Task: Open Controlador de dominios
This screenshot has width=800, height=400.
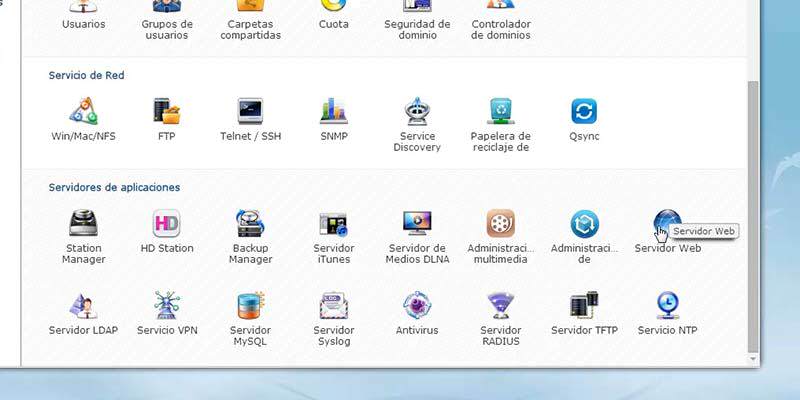Action: point(501,20)
